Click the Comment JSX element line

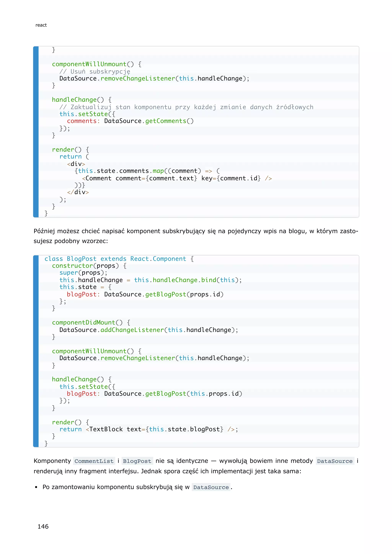pos(177,178)
